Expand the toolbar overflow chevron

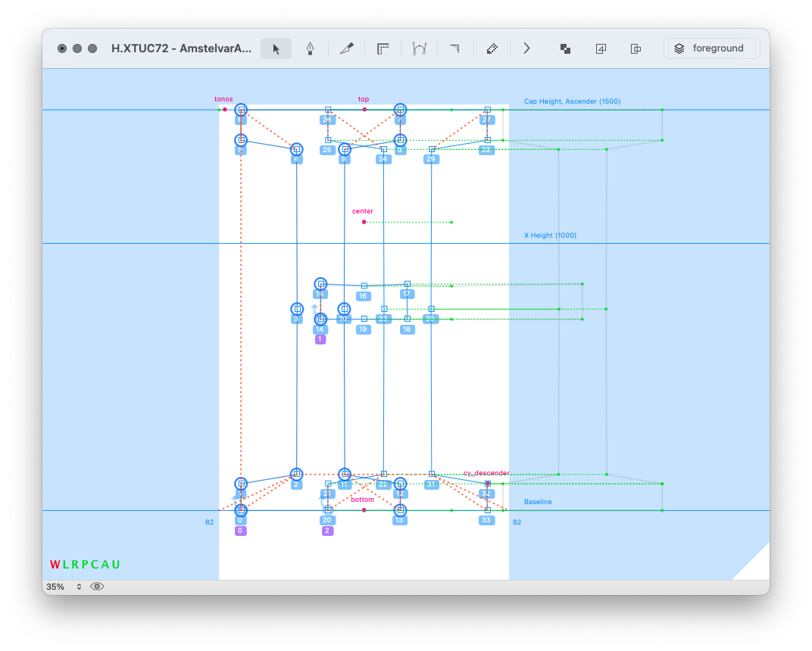pos(527,48)
